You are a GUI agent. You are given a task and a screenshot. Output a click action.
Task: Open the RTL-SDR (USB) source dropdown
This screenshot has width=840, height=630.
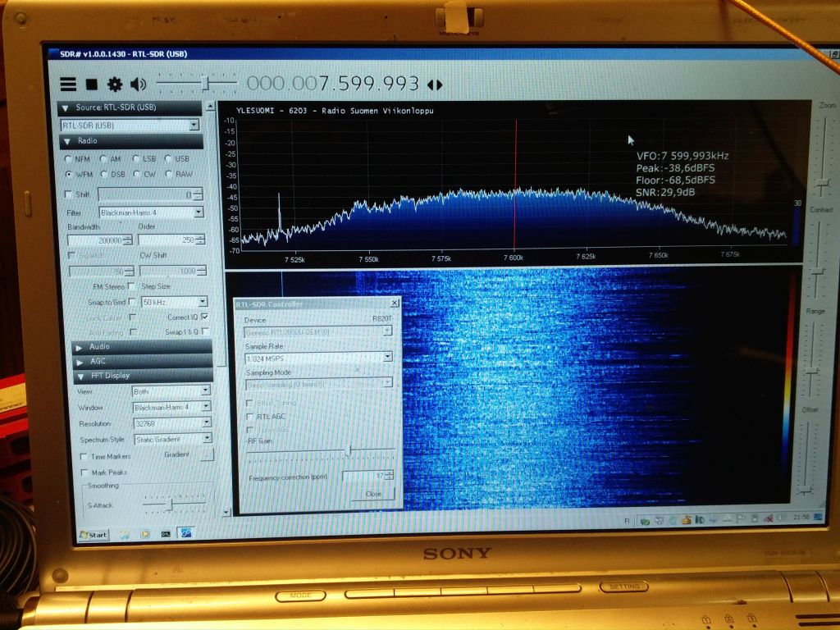130,126
